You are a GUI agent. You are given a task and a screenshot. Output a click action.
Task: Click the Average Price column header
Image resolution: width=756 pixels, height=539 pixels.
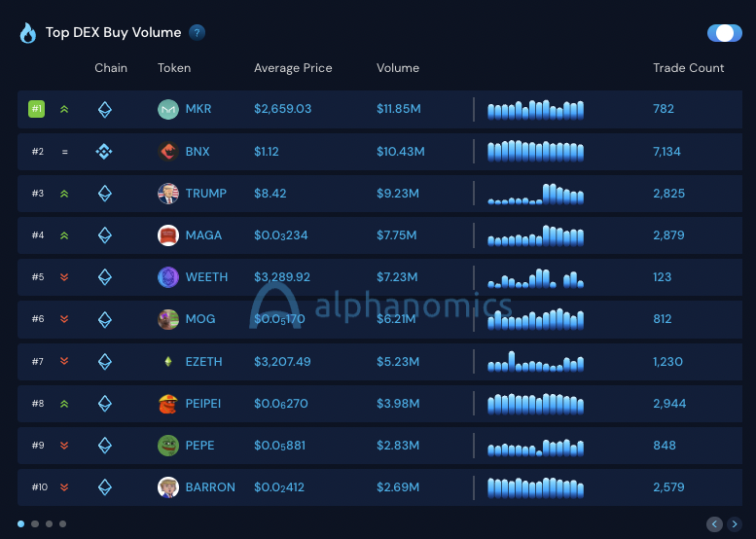(x=293, y=68)
